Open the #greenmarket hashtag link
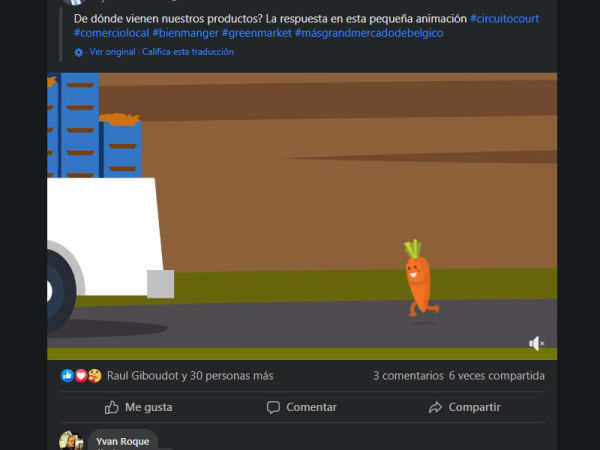The width and height of the screenshot is (600, 450). tap(257, 33)
